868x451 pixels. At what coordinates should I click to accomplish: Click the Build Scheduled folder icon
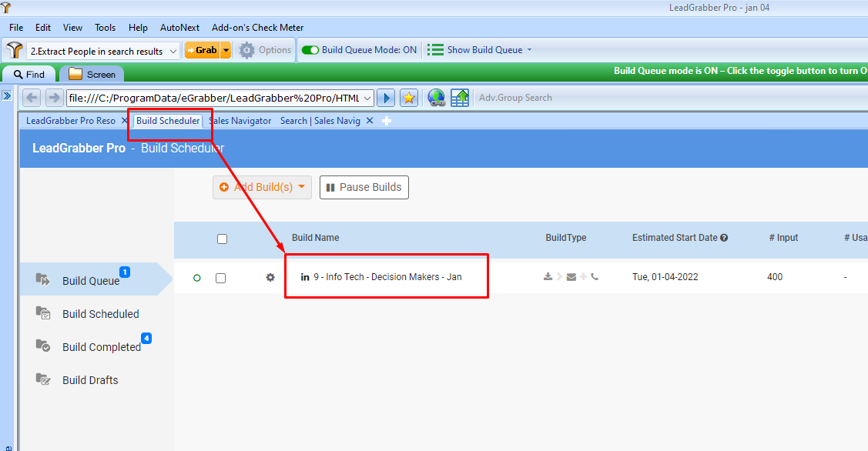pos(43,312)
